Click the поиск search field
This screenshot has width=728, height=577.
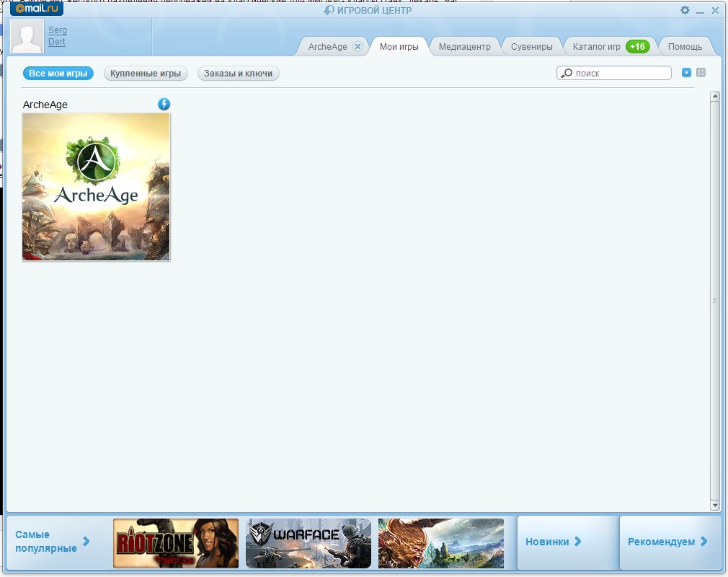pyautogui.click(x=614, y=73)
